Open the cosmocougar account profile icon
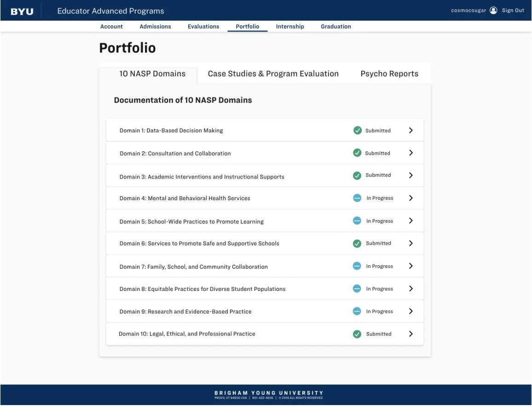The width and height of the screenshot is (532, 406). (493, 10)
